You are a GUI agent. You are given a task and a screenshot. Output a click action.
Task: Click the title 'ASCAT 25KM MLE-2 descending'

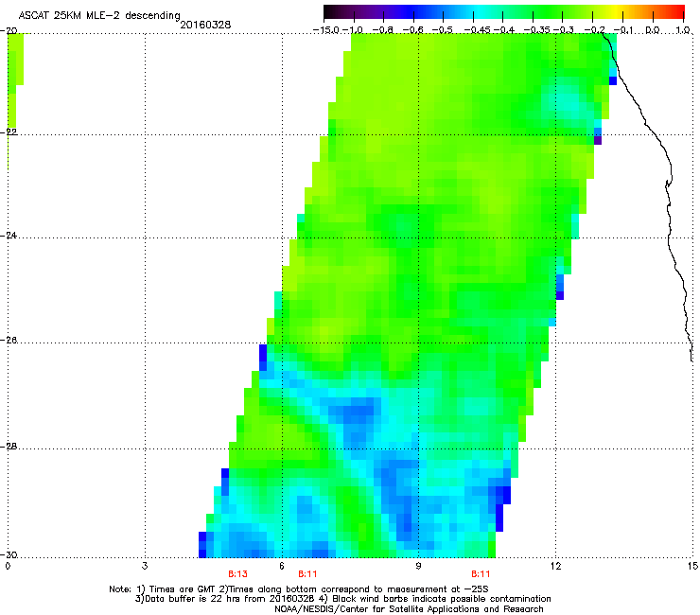click(x=99, y=16)
